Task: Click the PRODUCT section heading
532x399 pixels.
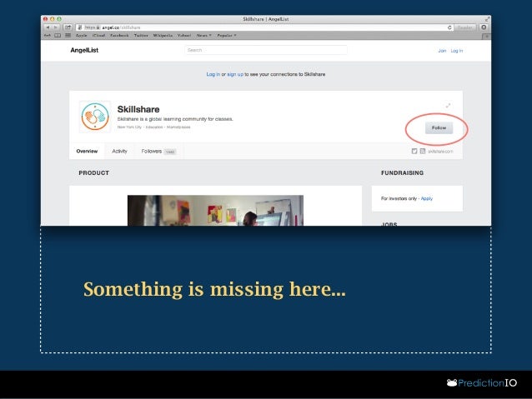Action: (94, 173)
